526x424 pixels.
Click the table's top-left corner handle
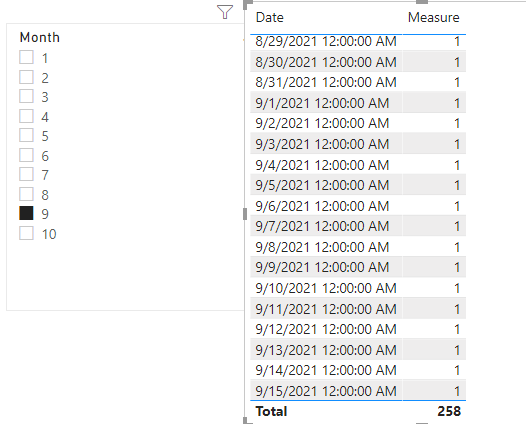coord(248,4)
